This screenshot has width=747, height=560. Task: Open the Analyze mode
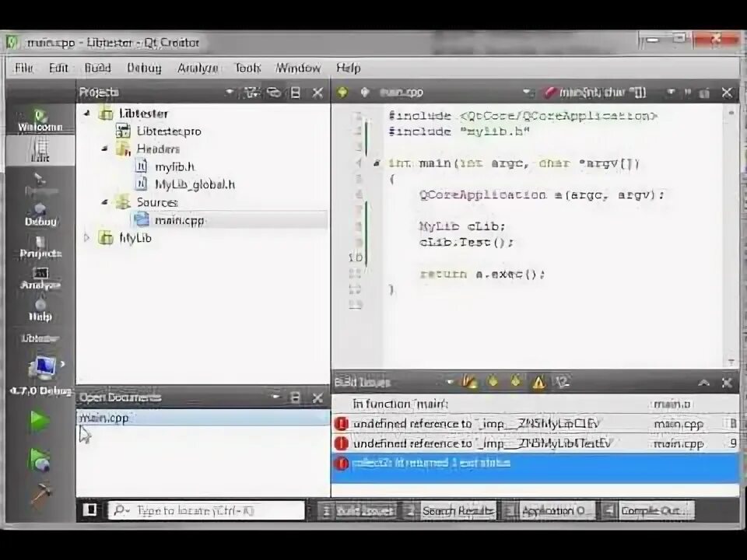pyautogui.click(x=40, y=278)
